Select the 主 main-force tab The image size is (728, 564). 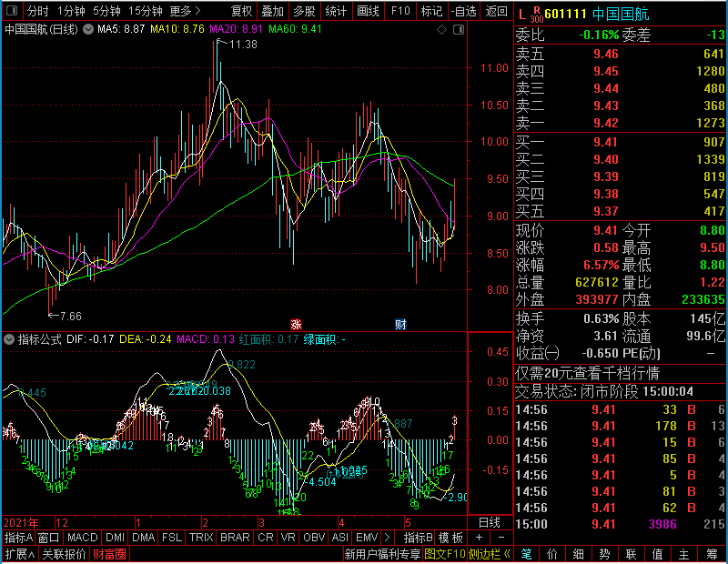pos(684,554)
